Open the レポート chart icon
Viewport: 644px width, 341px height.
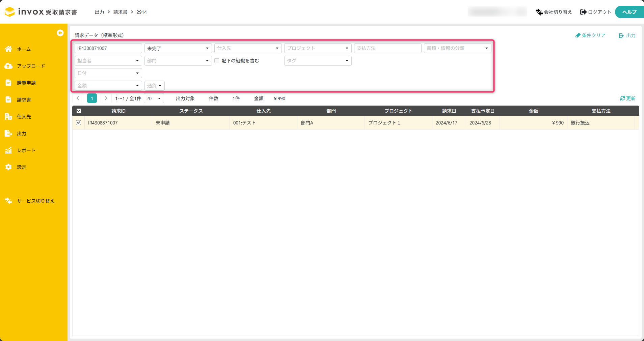[8, 150]
